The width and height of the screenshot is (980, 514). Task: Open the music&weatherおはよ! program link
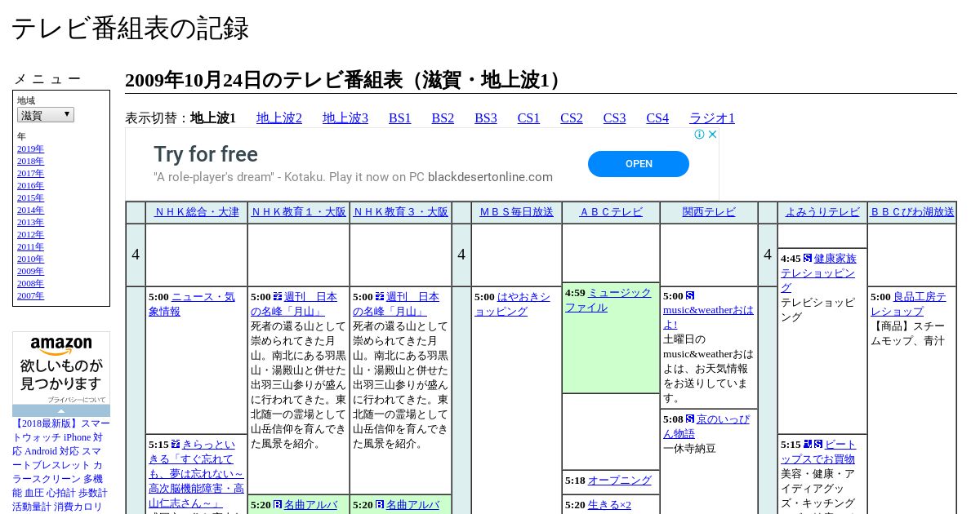pos(708,317)
